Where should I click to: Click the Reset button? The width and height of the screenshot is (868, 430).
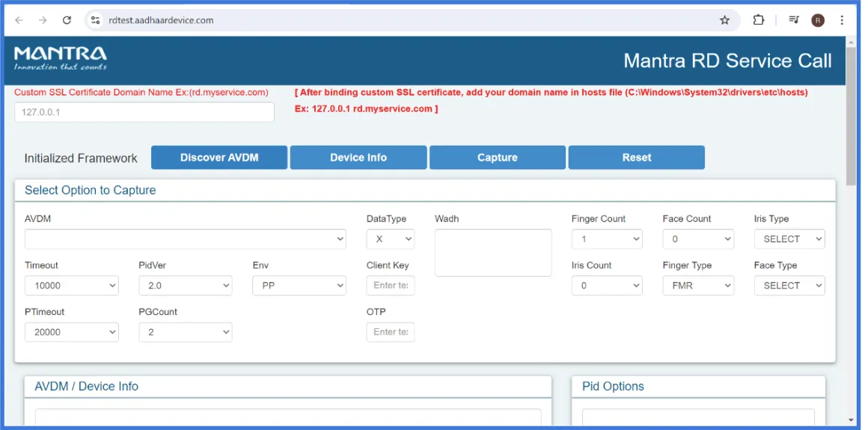pyautogui.click(x=637, y=157)
